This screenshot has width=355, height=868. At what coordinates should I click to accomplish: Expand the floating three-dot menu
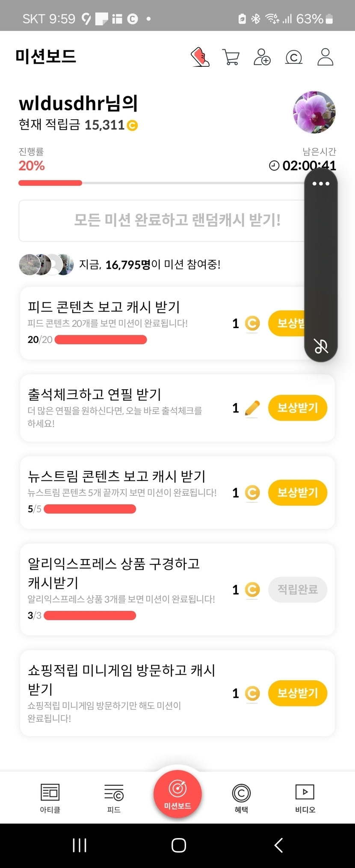coord(321,184)
